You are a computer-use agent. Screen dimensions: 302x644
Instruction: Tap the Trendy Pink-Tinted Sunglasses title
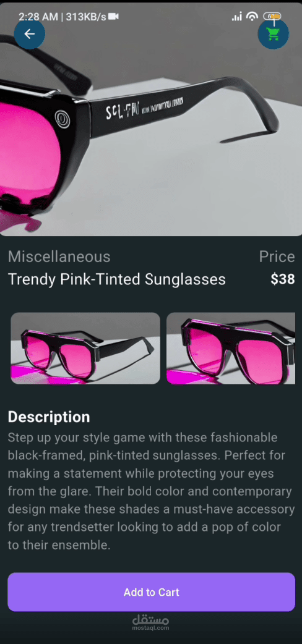tap(117, 279)
